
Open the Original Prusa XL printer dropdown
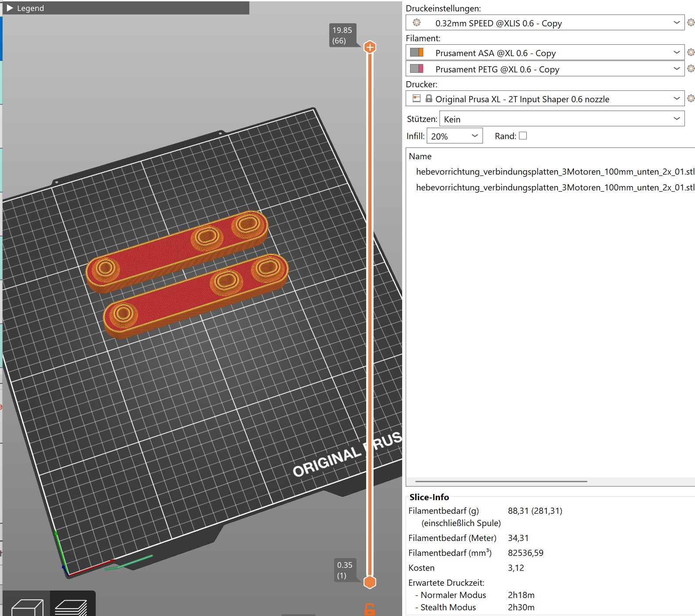545,99
